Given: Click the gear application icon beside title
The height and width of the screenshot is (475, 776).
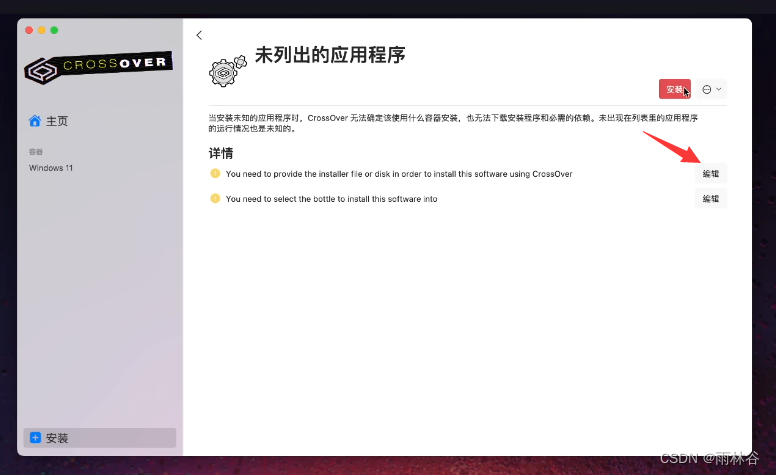Looking at the screenshot, I should coord(228,71).
